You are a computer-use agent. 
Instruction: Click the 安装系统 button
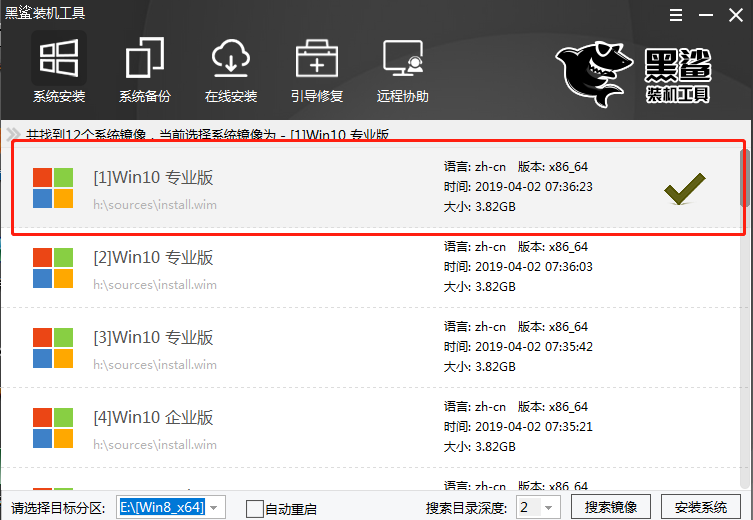click(701, 507)
